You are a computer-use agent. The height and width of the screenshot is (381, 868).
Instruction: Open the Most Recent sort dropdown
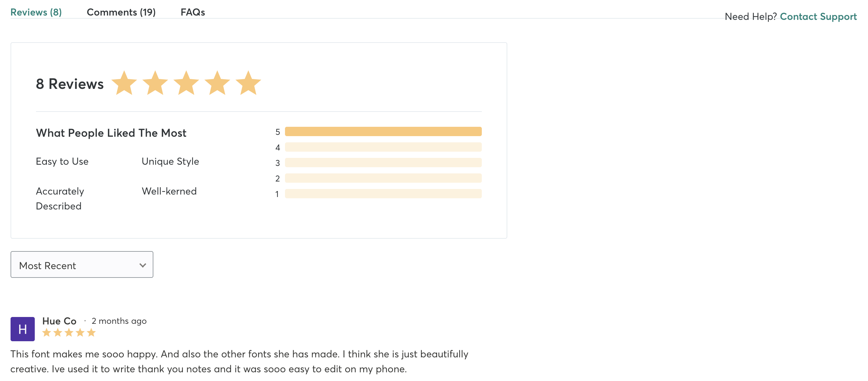click(82, 264)
